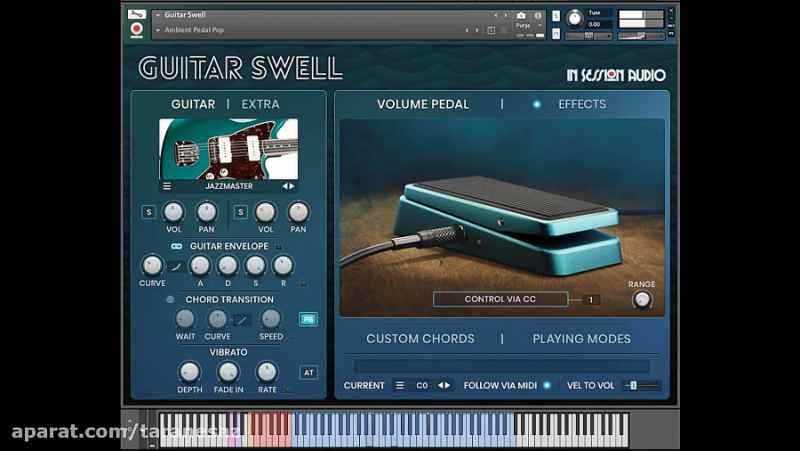Toggle the Chord Transition power LED

coord(170,299)
